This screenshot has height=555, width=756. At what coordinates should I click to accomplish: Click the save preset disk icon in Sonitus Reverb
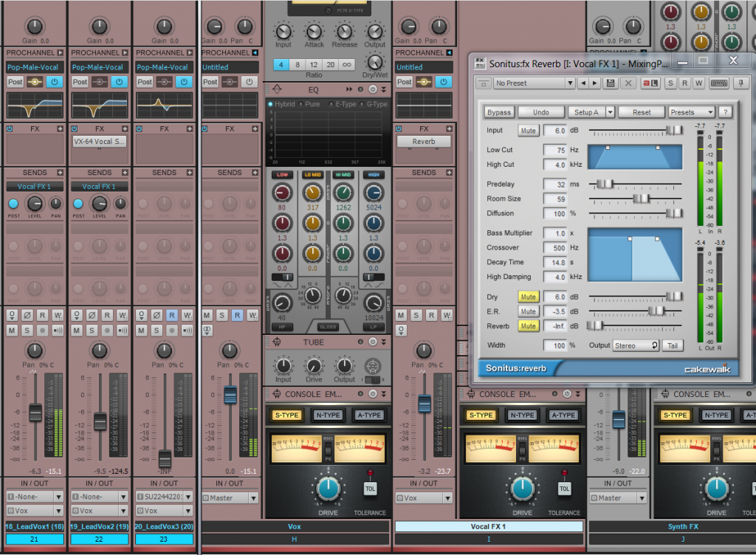(x=611, y=81)
